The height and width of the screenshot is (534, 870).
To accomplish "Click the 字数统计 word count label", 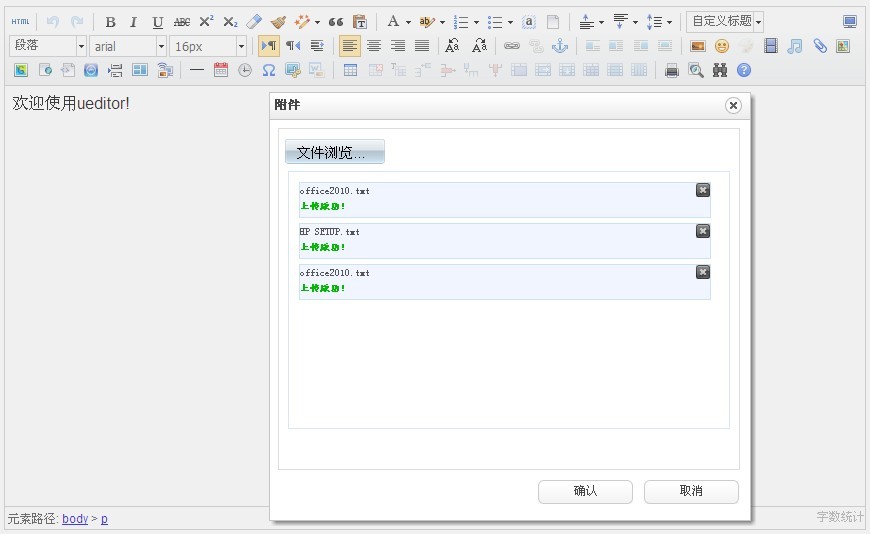I will point(839,517).
